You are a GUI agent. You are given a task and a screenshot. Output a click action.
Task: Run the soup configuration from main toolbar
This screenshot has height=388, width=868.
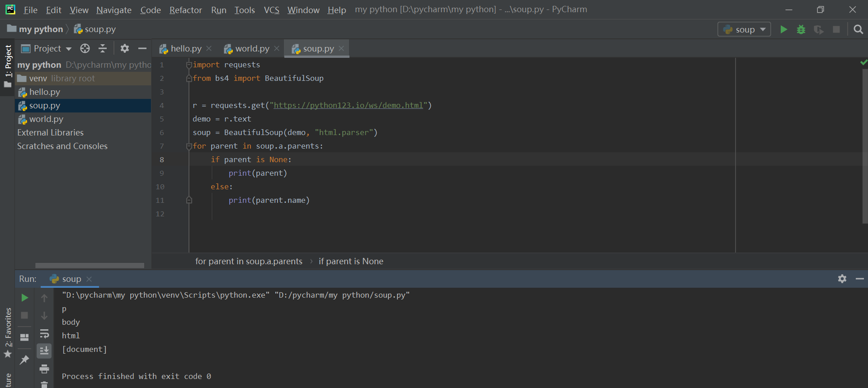(x=783, y=29)
